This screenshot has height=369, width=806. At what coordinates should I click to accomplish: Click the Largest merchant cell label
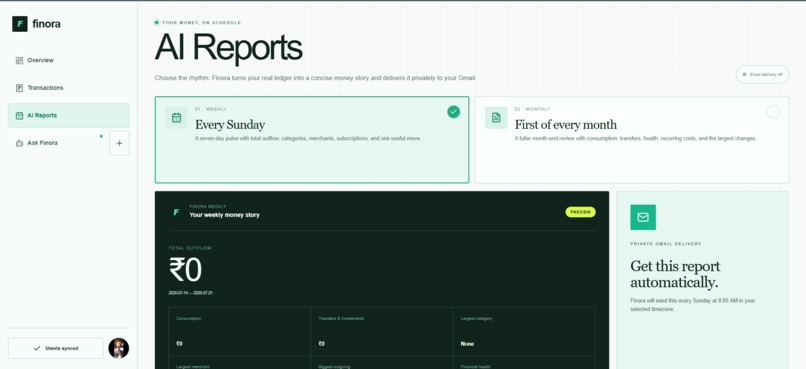(x=192, y=366)
